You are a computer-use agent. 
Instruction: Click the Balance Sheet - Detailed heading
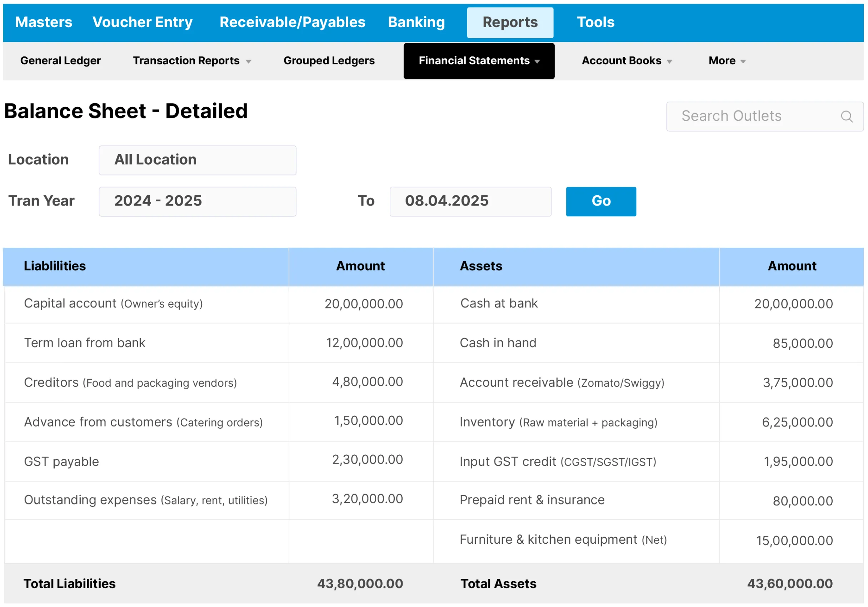126,111
